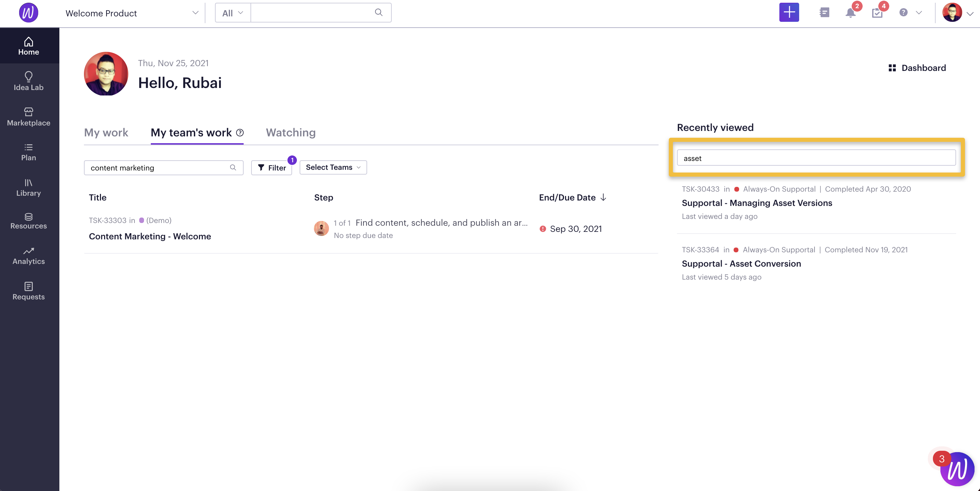Open the Welcome chat widget with 3 badge
Screen dimensions: 980x491
(x=957, y=469)
